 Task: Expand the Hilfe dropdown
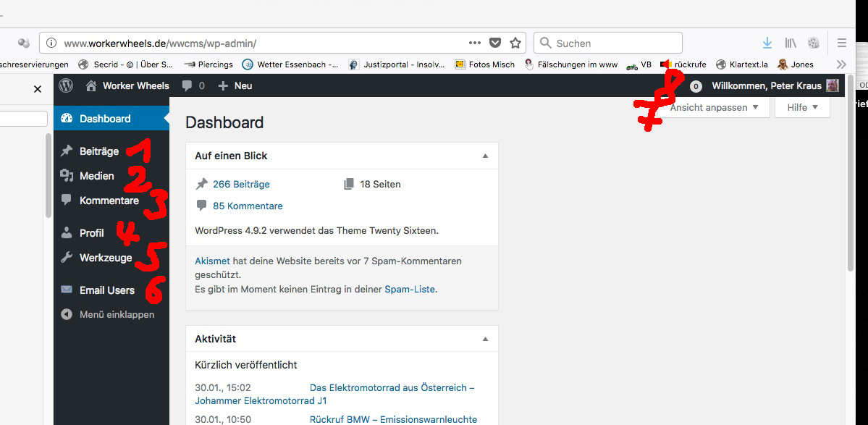[802, 107]
